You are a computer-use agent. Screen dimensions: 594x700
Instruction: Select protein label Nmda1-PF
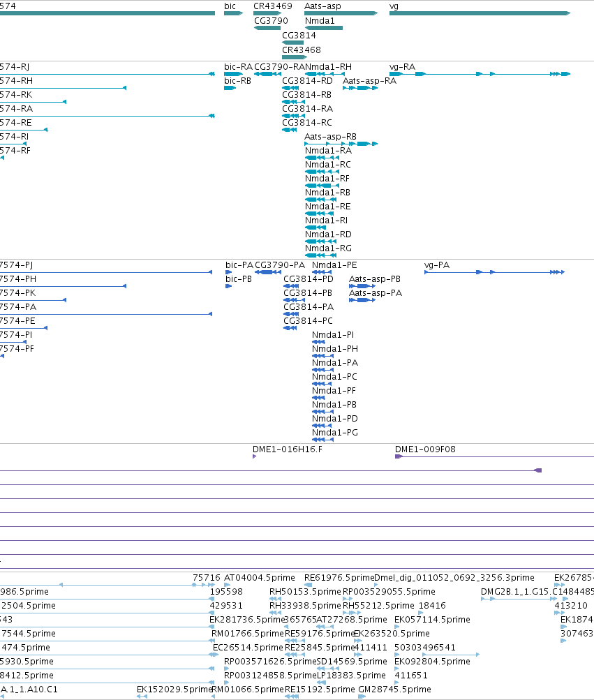334,391
